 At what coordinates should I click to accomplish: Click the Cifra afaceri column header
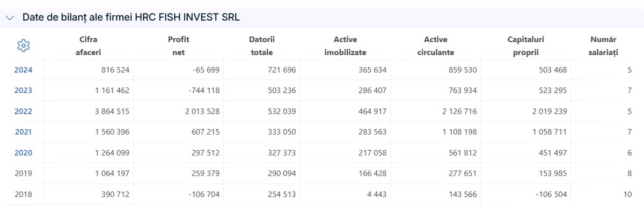coord(89,46)
